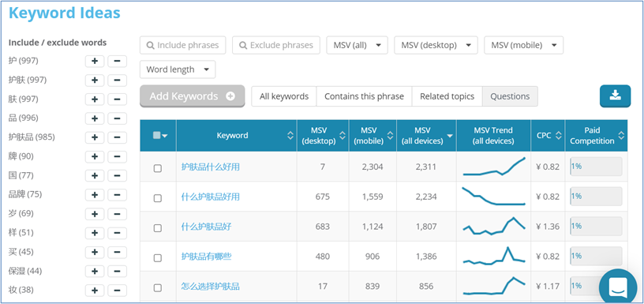The width and height of the screenshot is (644, 304).
Task: Open MSV (all) filter dropdown
Action: coord(357,45)
